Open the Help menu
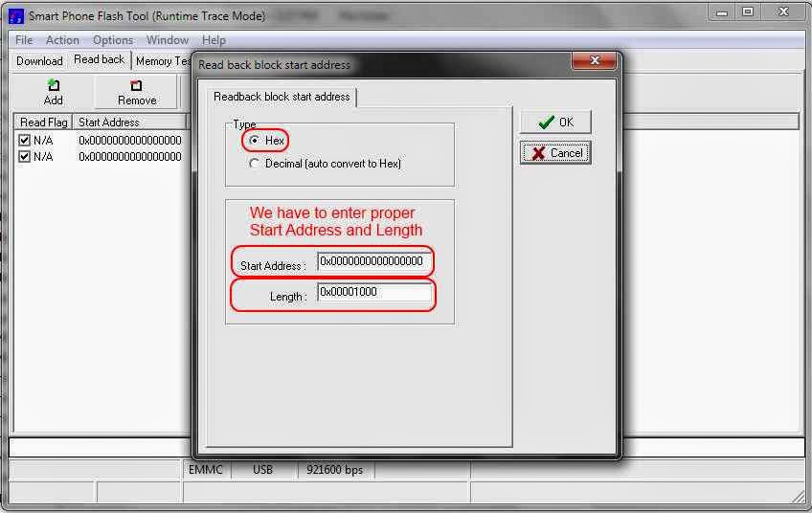812x513 pixels. click(214, 40)
